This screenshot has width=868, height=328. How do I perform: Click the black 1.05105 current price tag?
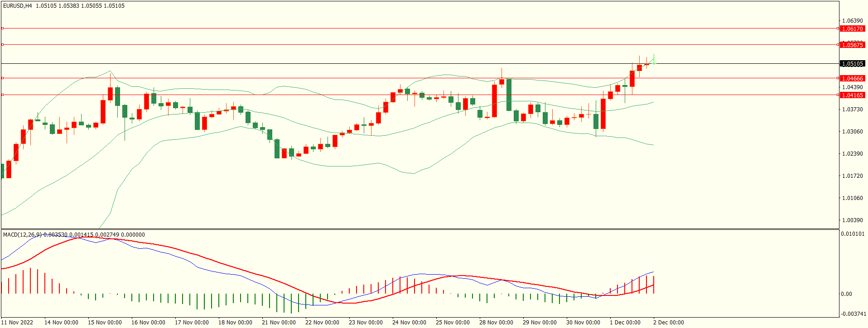click(x=852, y=64)
